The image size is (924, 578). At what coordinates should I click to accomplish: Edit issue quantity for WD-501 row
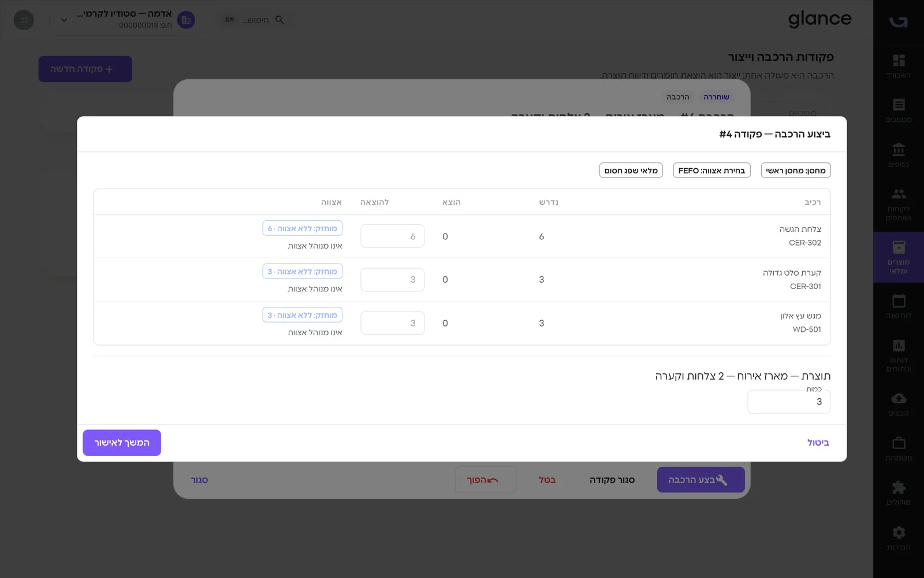[x=393, y=323]
